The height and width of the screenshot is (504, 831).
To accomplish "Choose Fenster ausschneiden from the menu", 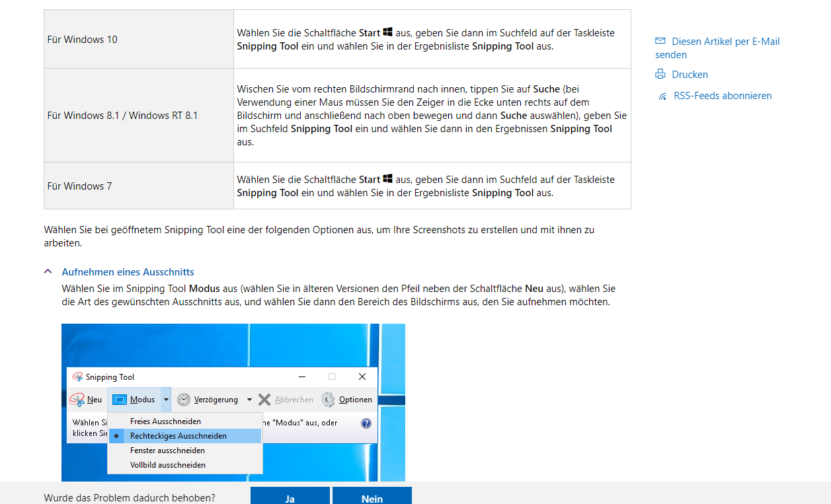I will (x=185, y=450).
